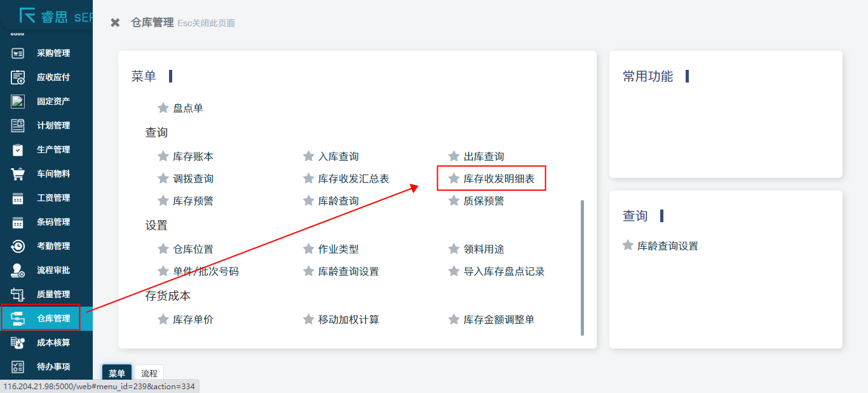868x393 pixels.
Task: Toggle favorite star beside 移动加权计算
Action: [x=308, y=319]
